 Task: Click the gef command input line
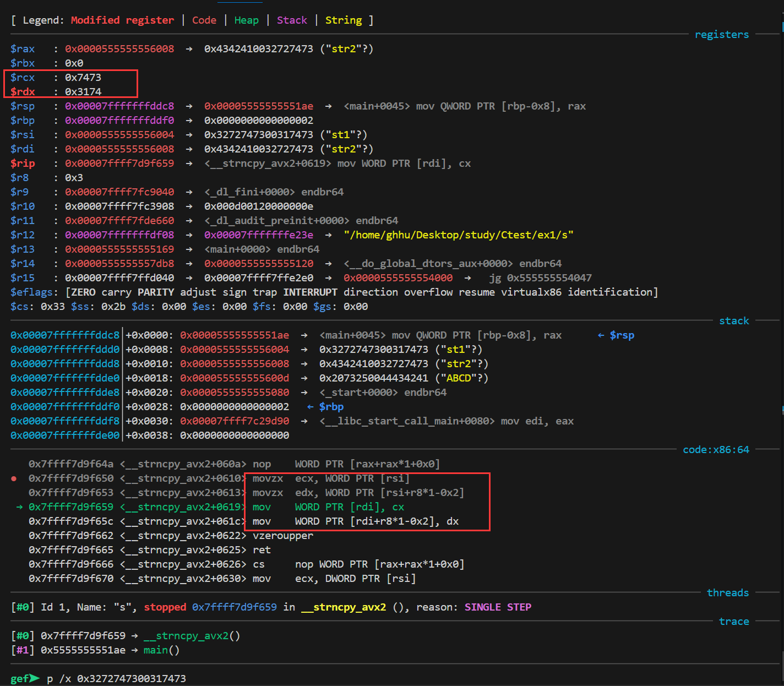click(x=117, y=678)
